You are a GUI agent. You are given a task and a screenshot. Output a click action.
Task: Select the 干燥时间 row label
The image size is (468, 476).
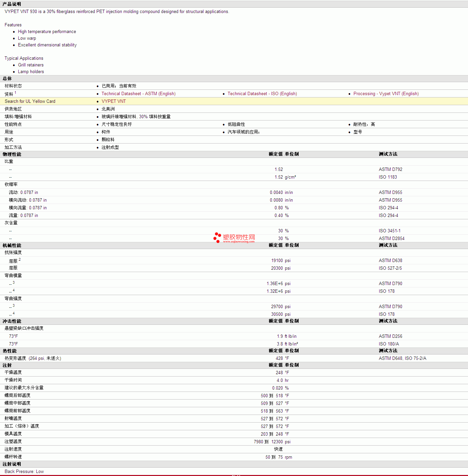click(13, 380)
